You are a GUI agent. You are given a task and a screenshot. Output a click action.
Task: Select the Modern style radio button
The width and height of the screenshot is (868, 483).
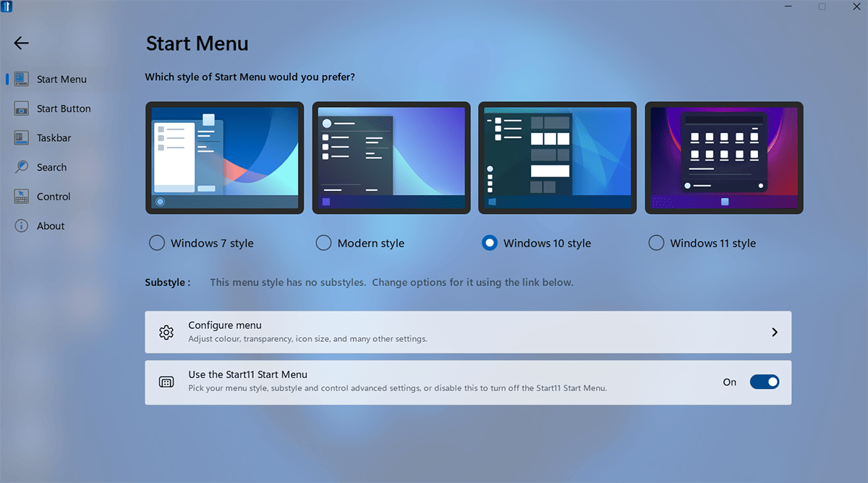coord(323,243)
